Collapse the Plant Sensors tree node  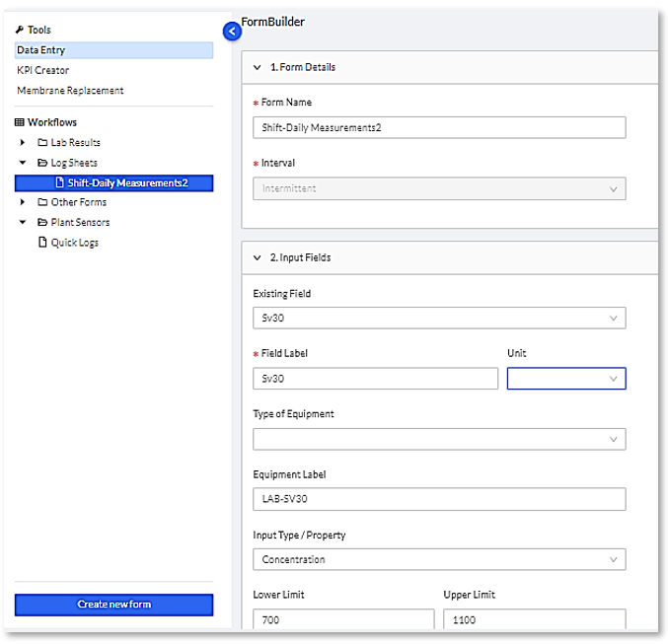pos(23,222)
